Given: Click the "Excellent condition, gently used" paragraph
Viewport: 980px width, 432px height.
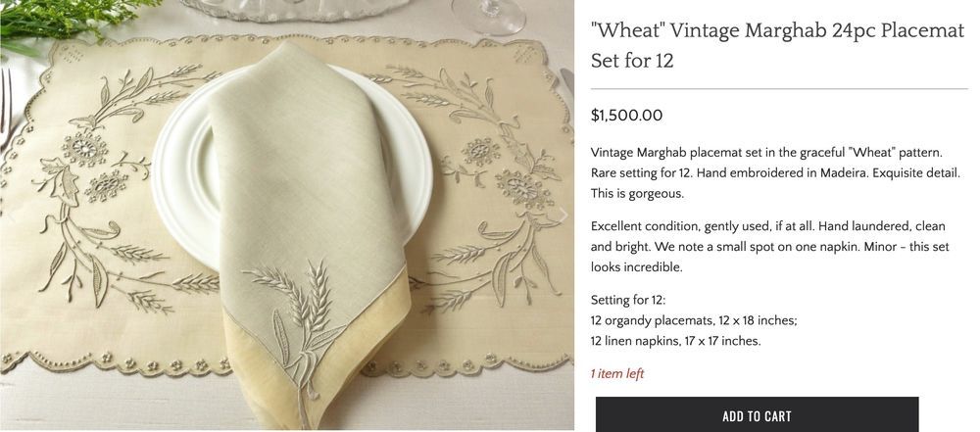Looking at the screenshot, I should (768, 246).
